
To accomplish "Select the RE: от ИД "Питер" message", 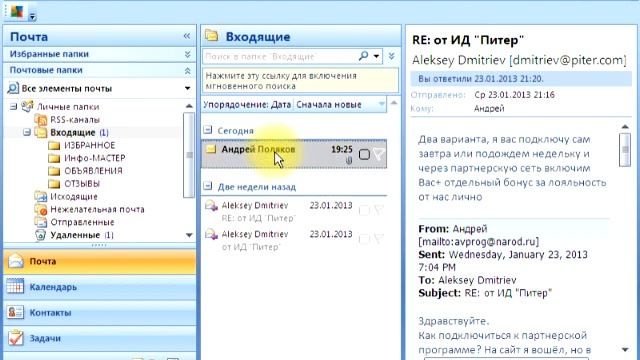I will coord(294,211).
